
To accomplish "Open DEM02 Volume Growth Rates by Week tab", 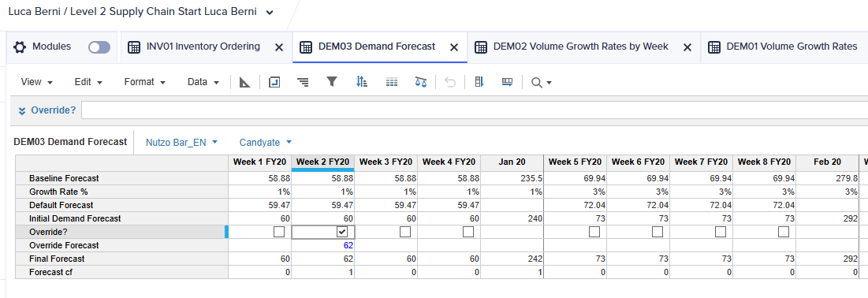I will [x=581, y=47].
